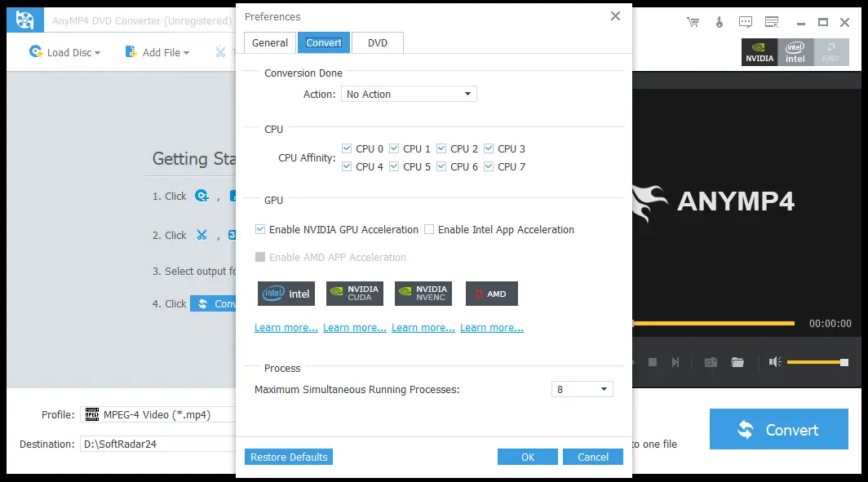Open the snapshot folder icon
Image resolution: width=868 pixels, height=482 pixels.
737,362
